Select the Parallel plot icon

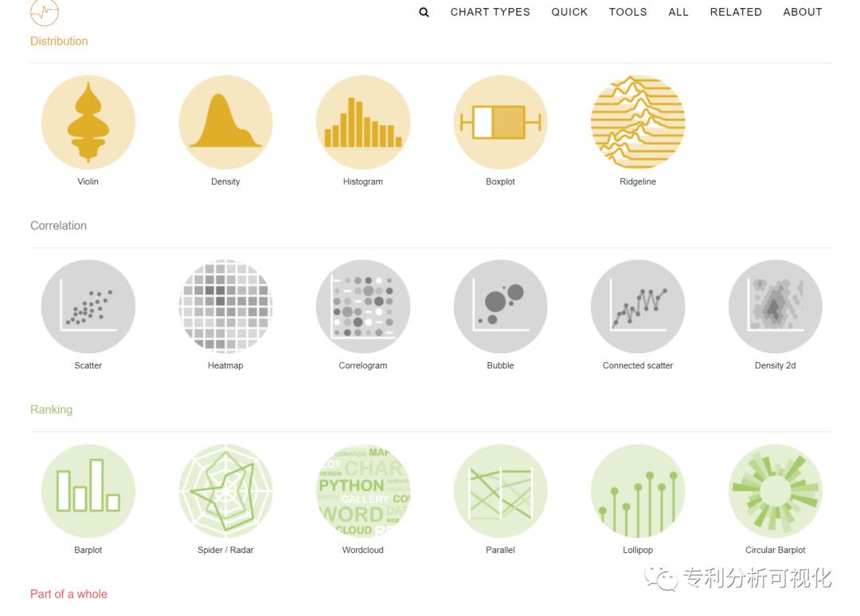tap(500, 490)
